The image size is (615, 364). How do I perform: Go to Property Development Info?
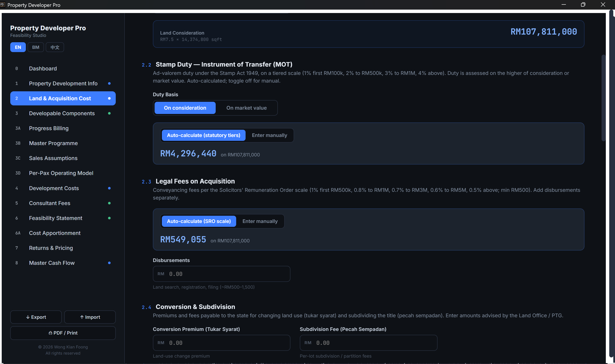63,83
